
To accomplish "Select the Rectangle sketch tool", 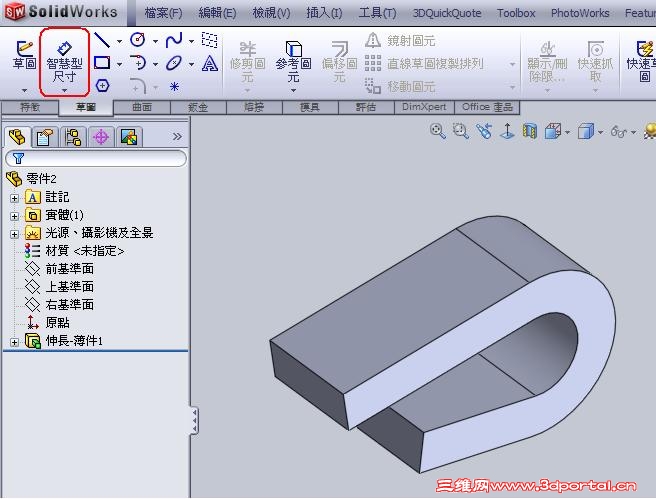I will 102,63.
